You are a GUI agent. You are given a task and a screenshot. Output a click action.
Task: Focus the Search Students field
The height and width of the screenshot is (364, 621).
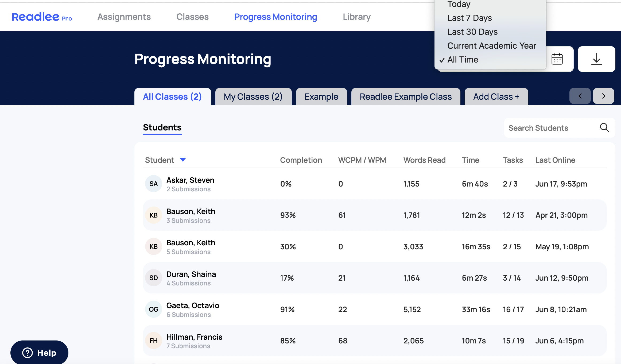click(559, 128)
